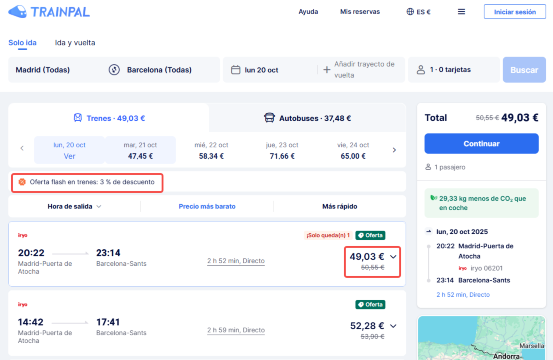Open Mis reservas link

[x=360, y=12]
